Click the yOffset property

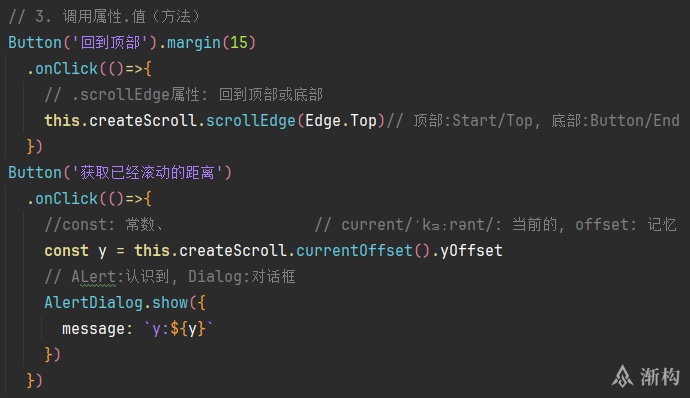(x=471, y=251)
